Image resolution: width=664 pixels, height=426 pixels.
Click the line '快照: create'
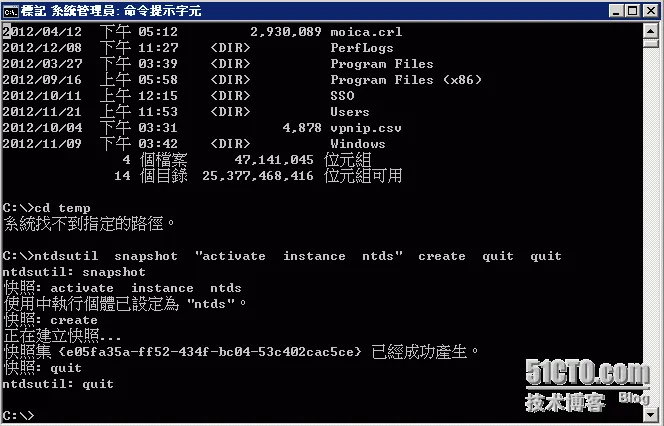(50, 320)
